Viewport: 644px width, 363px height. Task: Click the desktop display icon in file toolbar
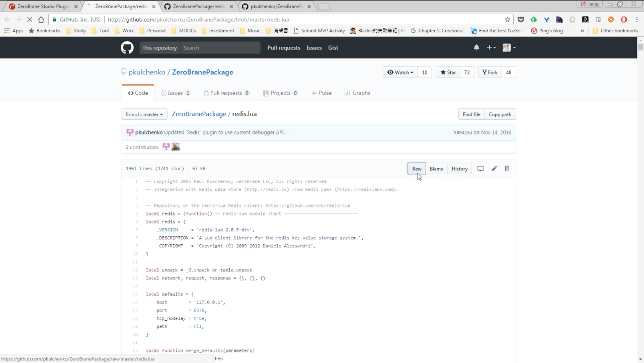pos(480,169)
